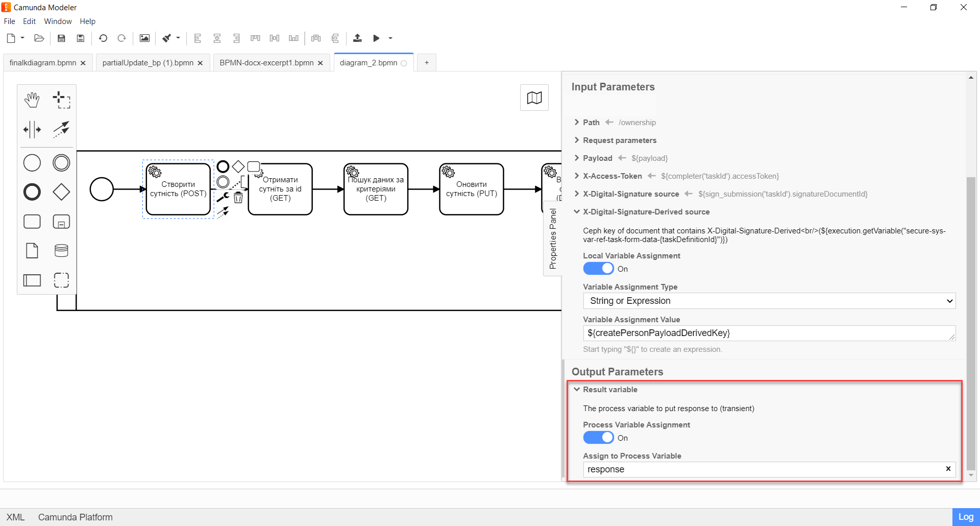This screenshot has height=526, width=980.
Task: Click the Variable Assignment Value field
Action: coord(766,333)
